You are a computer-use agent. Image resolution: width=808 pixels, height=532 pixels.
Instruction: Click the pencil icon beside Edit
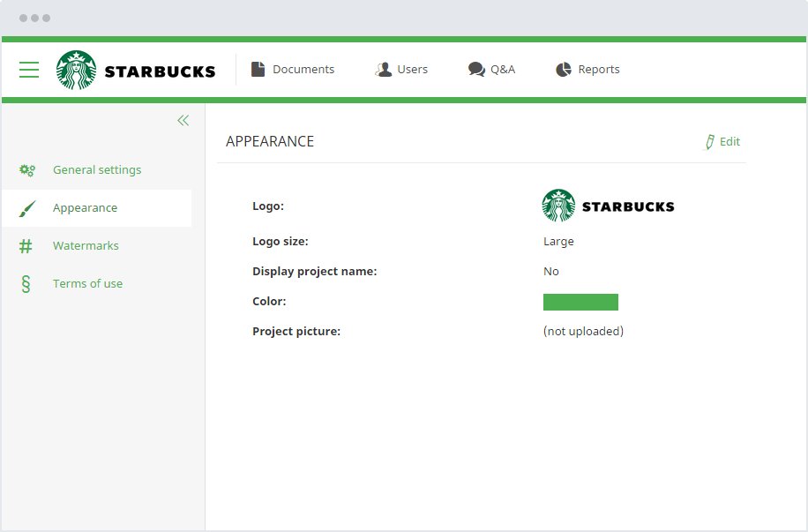coord(709,142)
